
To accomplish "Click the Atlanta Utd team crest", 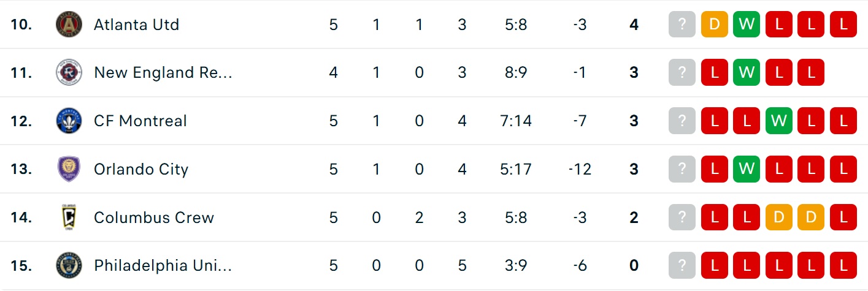I will click(69, 25).
